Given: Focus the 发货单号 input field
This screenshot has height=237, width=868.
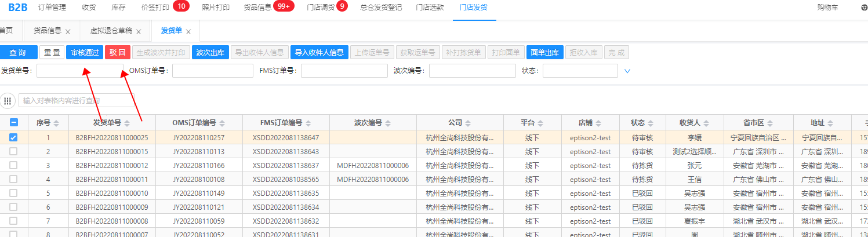Looking at the screenshot, I should (79, 71).
